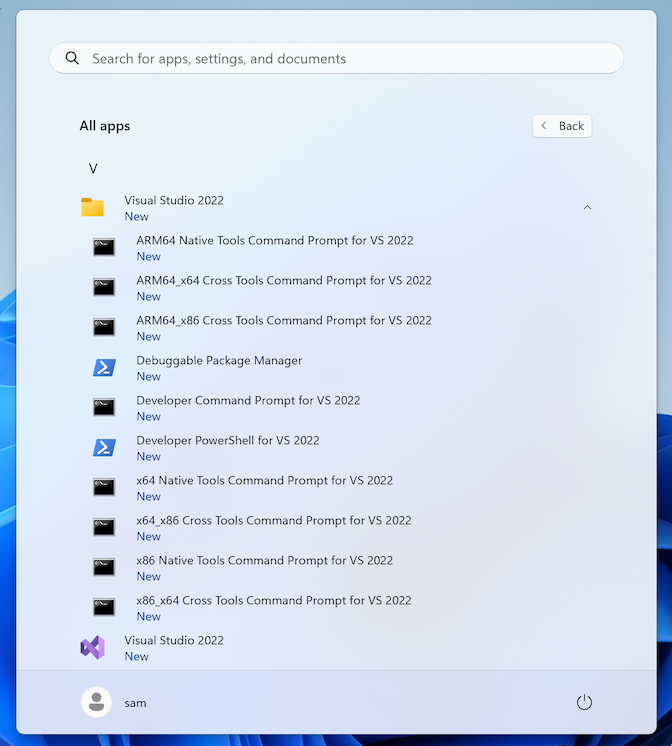Launch ARM64_x64 Cross Tools Command Prompt for VS 2022
The image size is (672, 746).
pyautogui.click(x=284, y=280)
